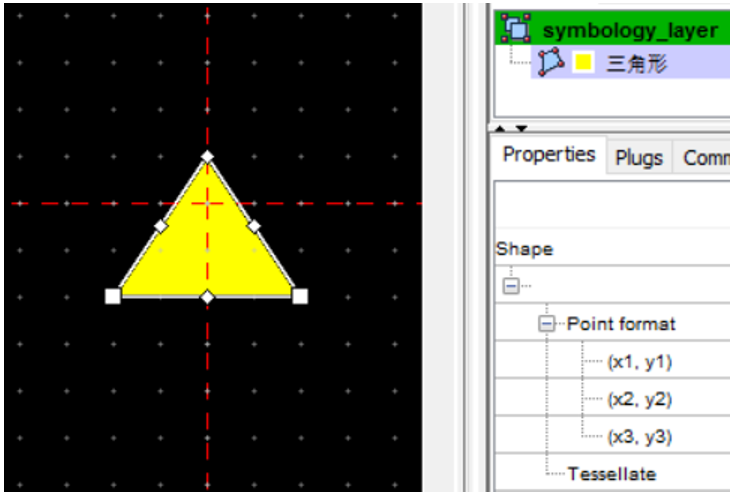This screenshot has height=494, width=736.
Task: Select the bottom-left square corner handle
Action: tap(113, 296)
